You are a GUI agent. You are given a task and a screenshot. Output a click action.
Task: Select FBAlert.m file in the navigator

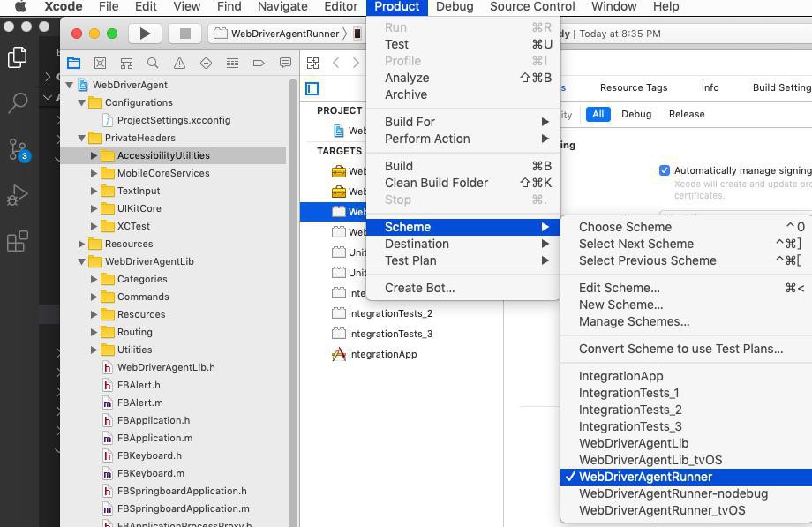(139, 403)
